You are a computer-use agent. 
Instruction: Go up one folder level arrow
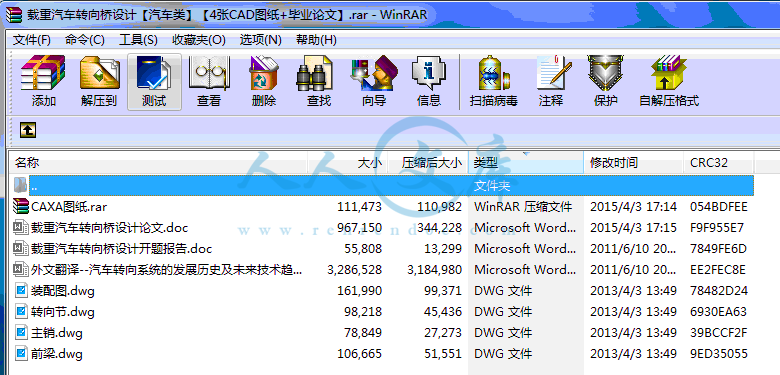point(28,130)
